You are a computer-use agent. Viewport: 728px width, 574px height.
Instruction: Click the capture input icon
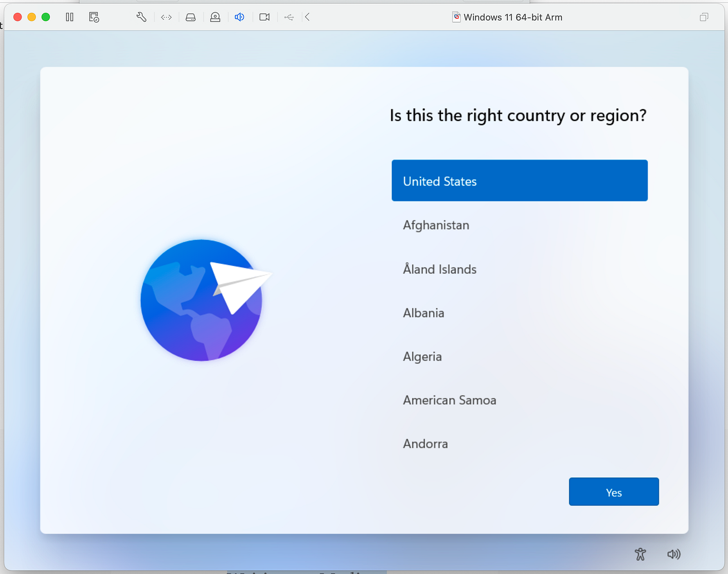click(215, 17)
